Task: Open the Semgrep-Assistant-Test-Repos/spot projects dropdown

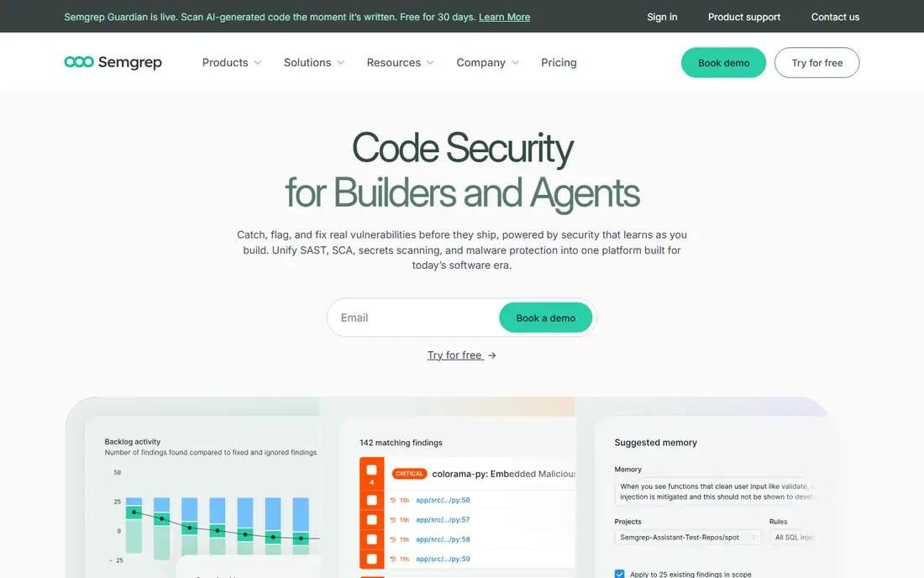Action: click(x=688, y=538)
